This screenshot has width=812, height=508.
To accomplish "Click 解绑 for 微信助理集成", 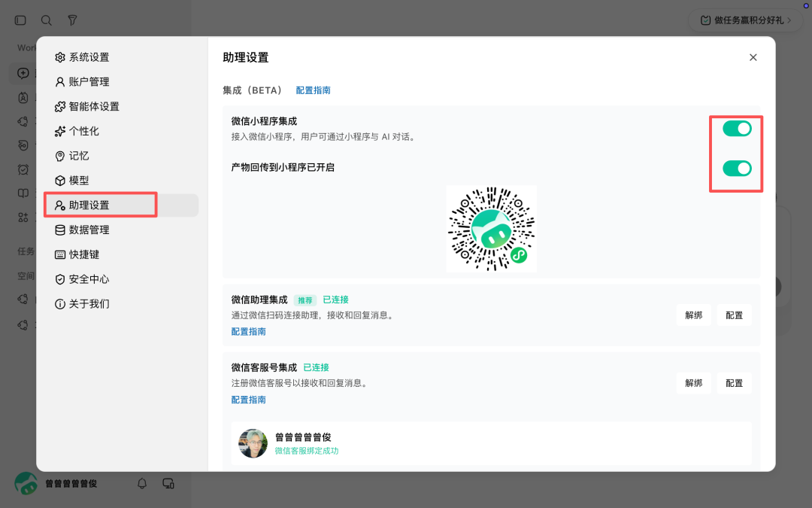I will click(x=693, y=315).
